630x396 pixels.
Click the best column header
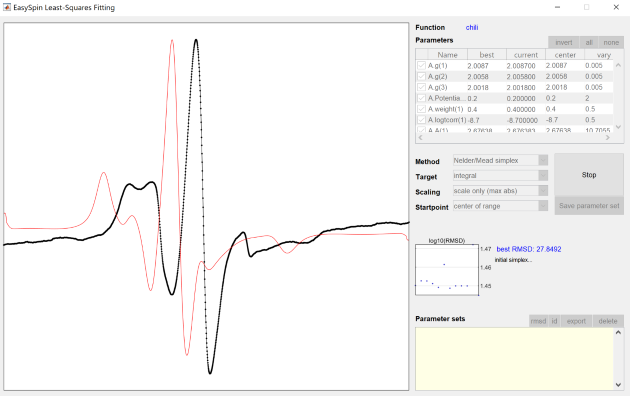(487, 55)
